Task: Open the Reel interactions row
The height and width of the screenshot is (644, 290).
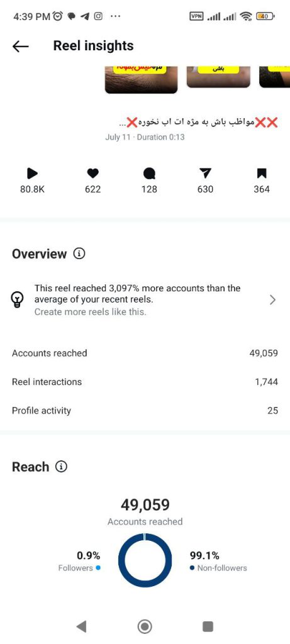Action: [x=145, y=382]
